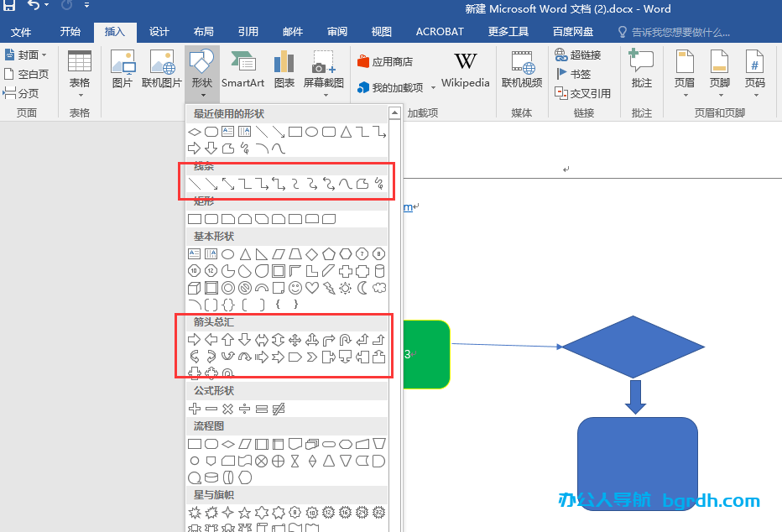Open the 表格 table dropdown
Viewport: 782px width, 532px height.
[80, 70]
